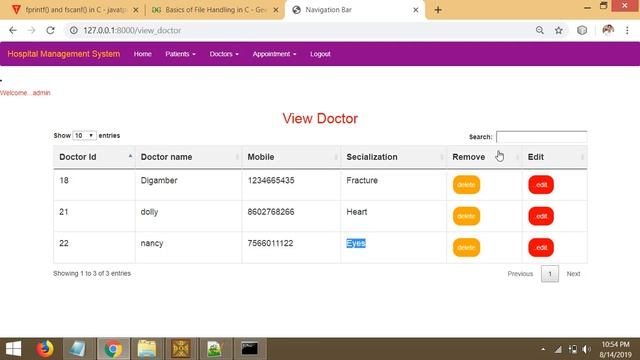
Task: Sort table by Doctor Id column
Action: 94,157
